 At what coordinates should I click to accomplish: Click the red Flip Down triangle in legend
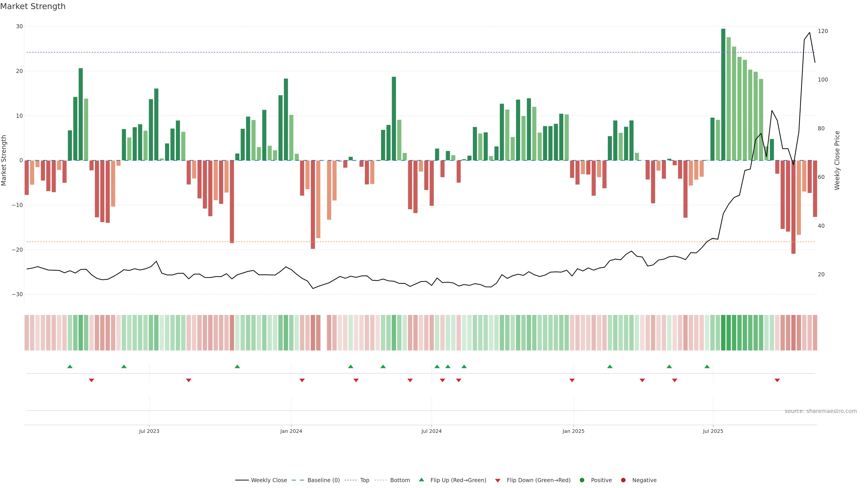click(498, 481)
